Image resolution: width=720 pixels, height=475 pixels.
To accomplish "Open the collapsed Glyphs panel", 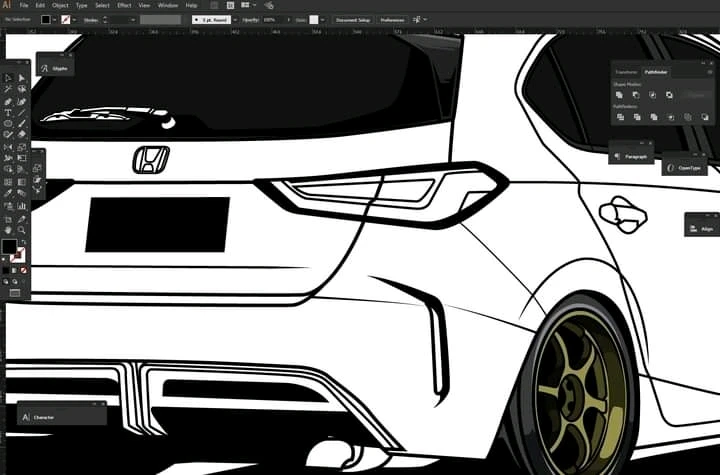I will tap(54, 68).
